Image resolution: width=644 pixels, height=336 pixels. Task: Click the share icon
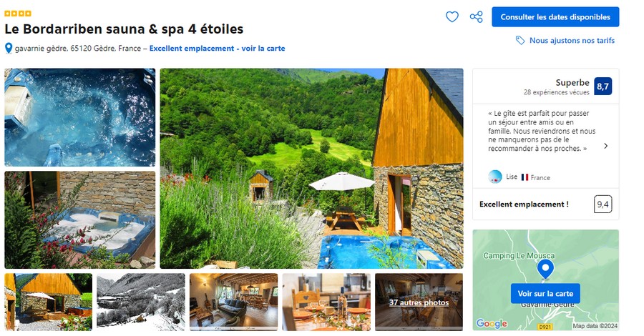[x=476, y=17]
